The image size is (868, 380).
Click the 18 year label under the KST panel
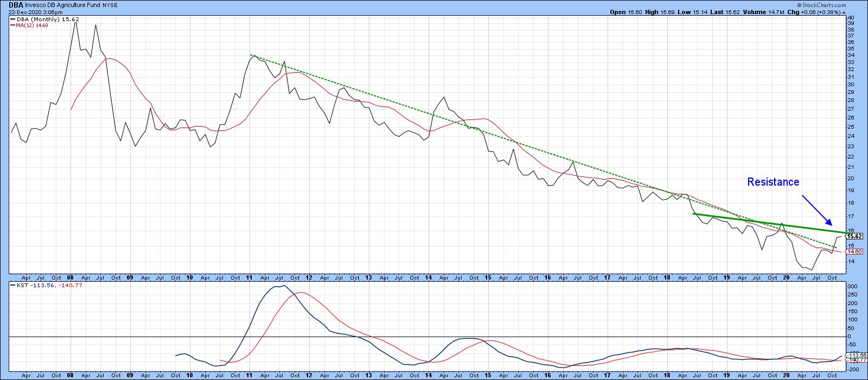tap(667, 376)
